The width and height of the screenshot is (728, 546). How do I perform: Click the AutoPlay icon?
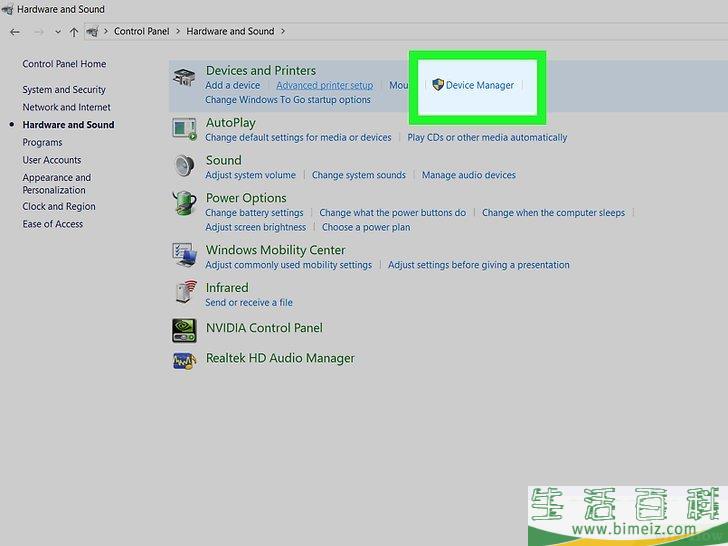click(185, 128)
